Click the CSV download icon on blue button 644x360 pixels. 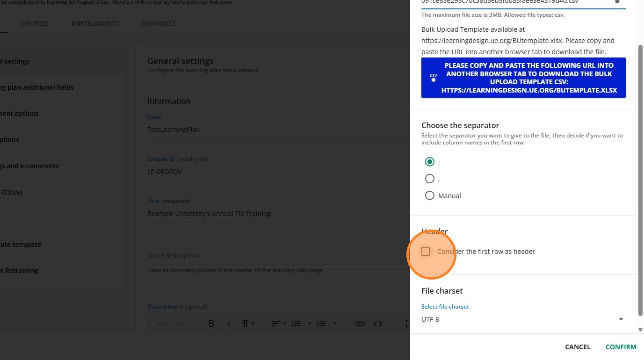click(434, 78)
